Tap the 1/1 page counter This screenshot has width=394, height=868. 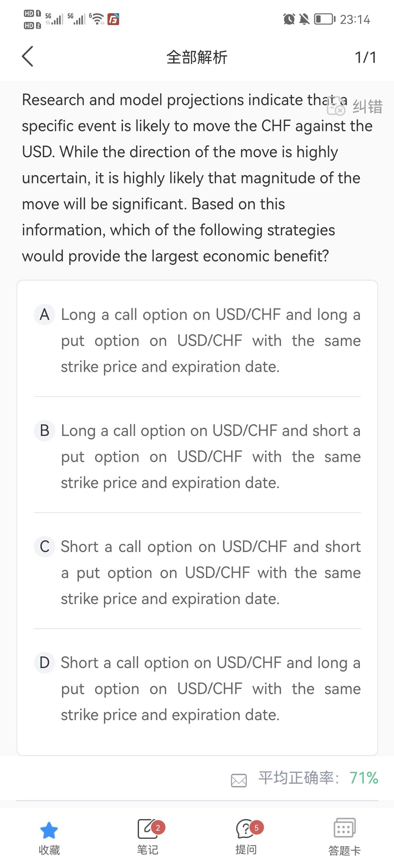[x=365, y=57]
